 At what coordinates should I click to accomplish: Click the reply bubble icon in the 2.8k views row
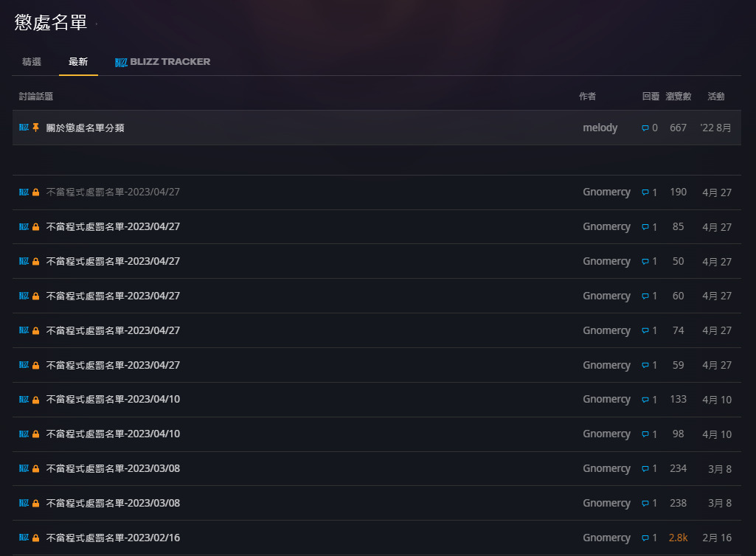645,538
